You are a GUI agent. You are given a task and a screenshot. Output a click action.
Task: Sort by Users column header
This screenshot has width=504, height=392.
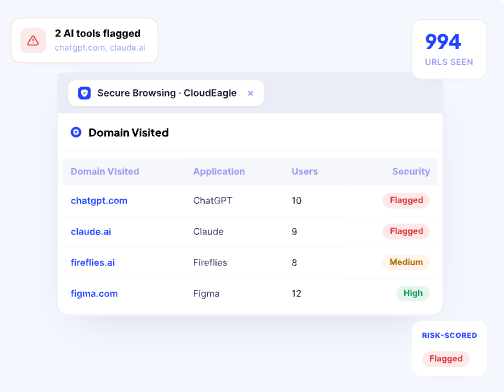[305, 172]
